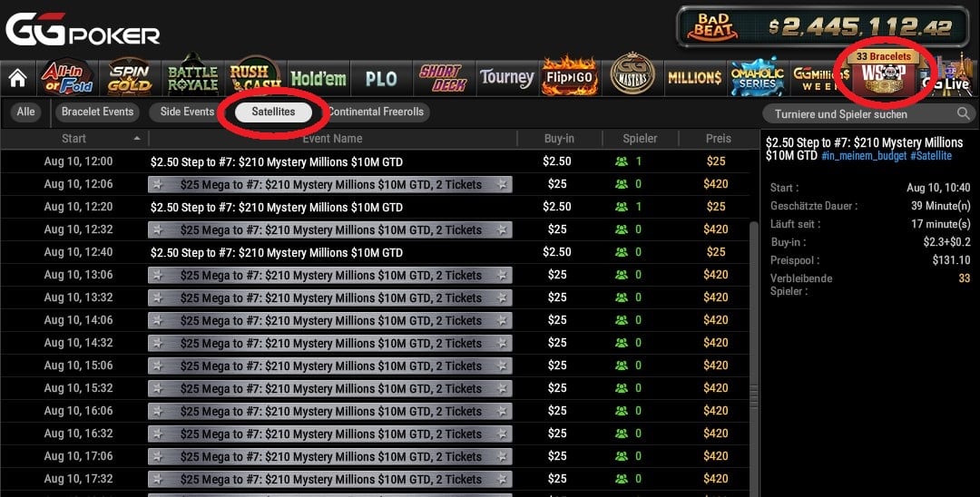Sort the list by the Buy-in column
This screenshot has height=497, width=980.
coord(559,139)
